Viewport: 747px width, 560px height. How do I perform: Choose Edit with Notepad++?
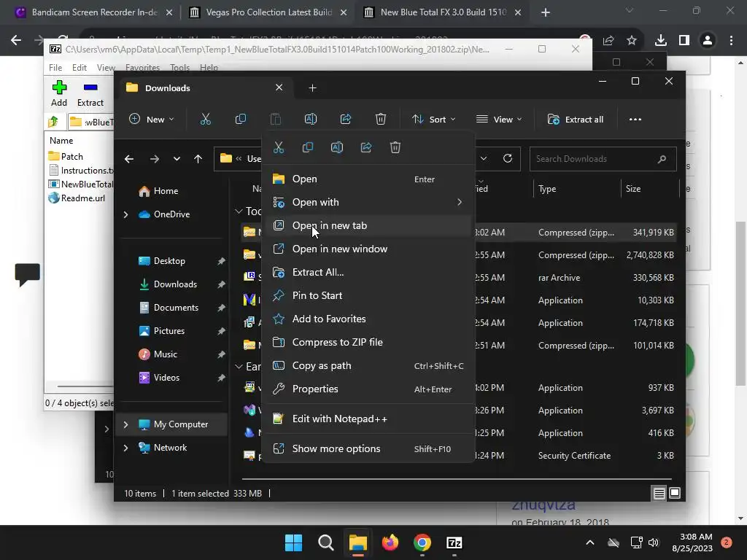pyautogui.click(x=368, y=419)
